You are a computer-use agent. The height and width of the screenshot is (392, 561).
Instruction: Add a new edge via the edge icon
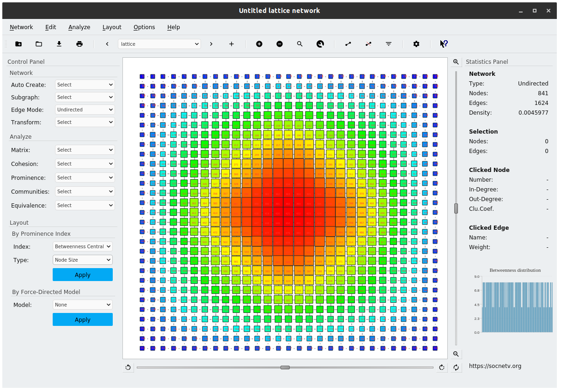[348, 44]
